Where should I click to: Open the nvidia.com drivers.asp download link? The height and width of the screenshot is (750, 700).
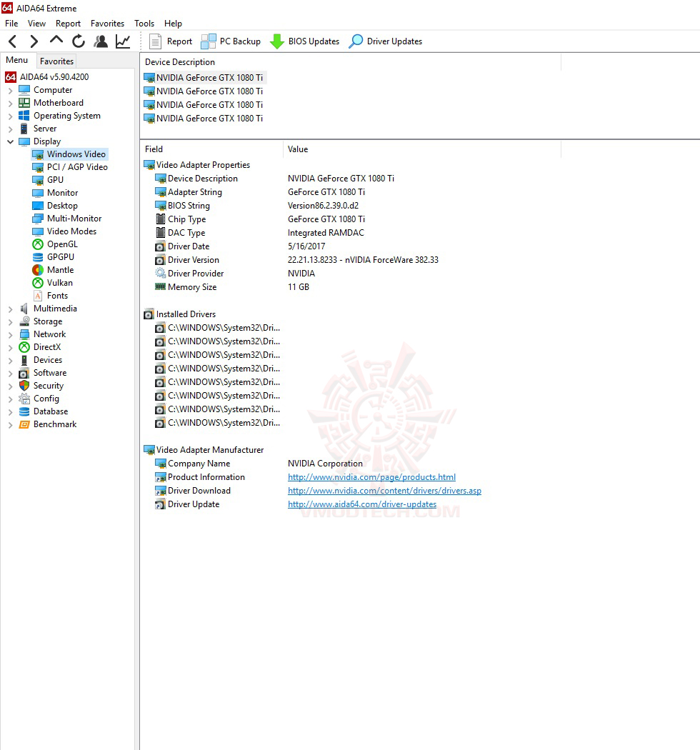385,491
